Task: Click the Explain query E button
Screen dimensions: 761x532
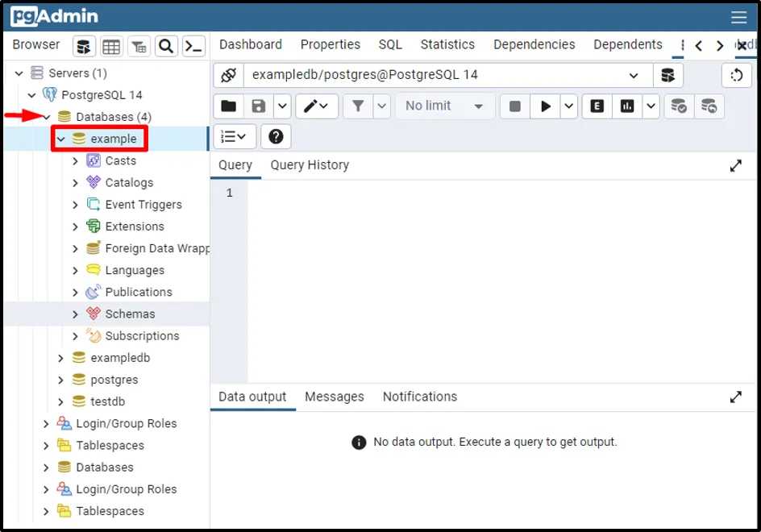Action: click(x=597, y=106)
